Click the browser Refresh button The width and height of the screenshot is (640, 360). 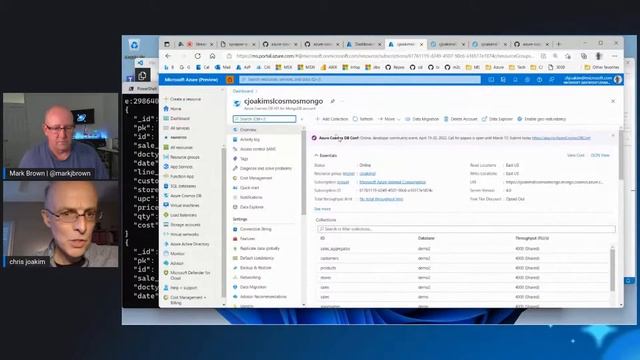coord(198,56)
